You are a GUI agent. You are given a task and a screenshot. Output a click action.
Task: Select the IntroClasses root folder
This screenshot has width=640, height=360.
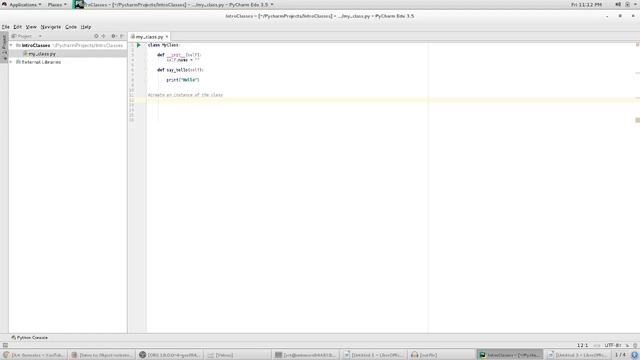coord(36,45)
